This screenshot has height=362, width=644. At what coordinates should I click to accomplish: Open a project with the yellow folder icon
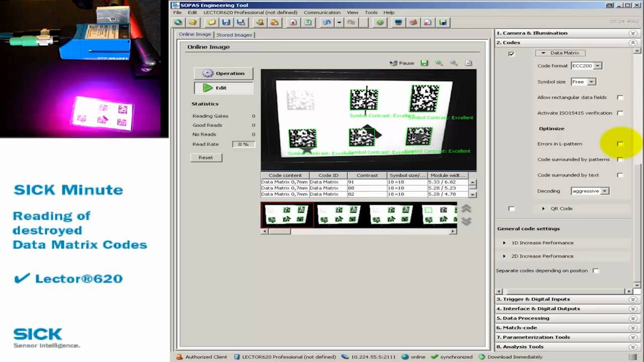(211, 22)
